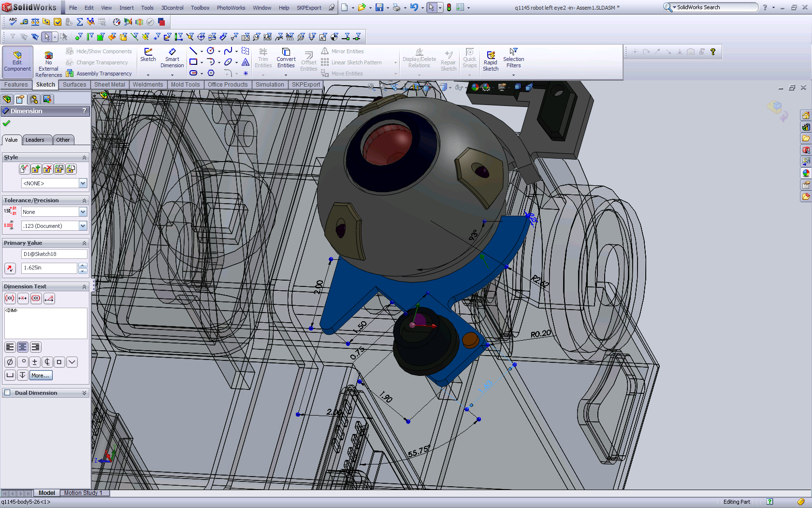This screenshot has height=508, width=812.
Task: Select left justify for dimension text
Action: click(10, 347)
